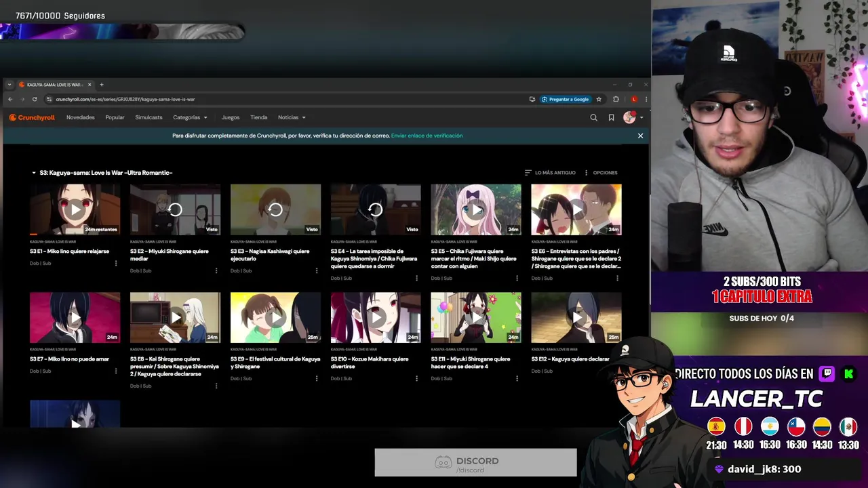The image size is (868, 488).
Task: Replay S3 E3 Nagisa Kashiwagi thumbnail
Action: point(275,209)
